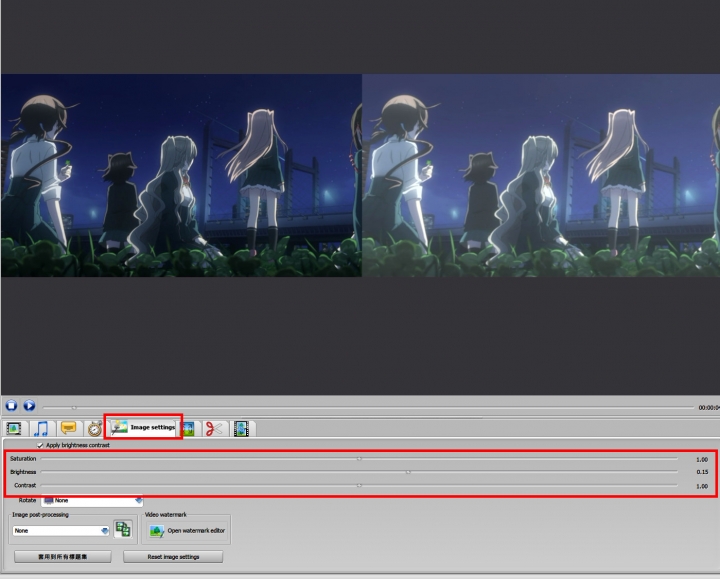This screenshot has width=720, height=579.
Task: Open the audio tab with music note icon
Action: 41,428
